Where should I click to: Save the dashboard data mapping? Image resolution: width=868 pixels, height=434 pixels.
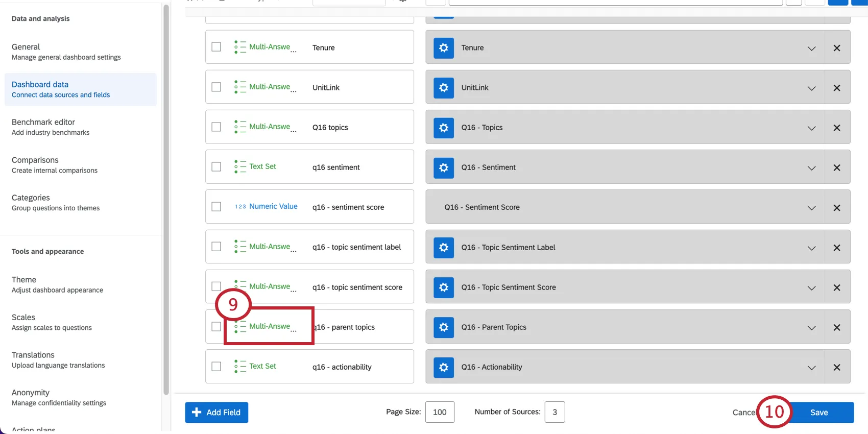(818, 413)
